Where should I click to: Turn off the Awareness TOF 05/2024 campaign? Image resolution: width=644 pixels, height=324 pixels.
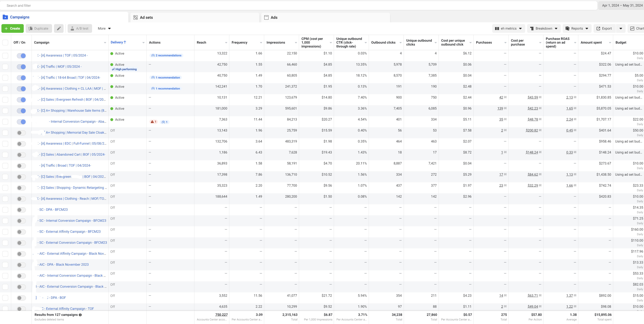pos(21,56)
